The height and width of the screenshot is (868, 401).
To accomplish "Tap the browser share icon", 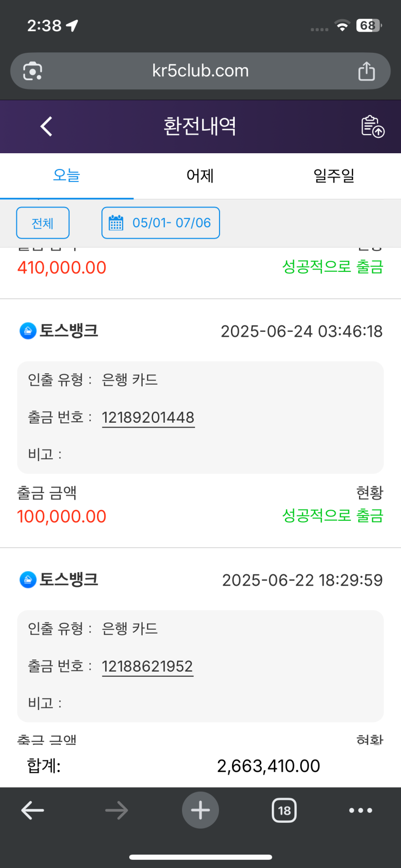I will coord(366,71).
